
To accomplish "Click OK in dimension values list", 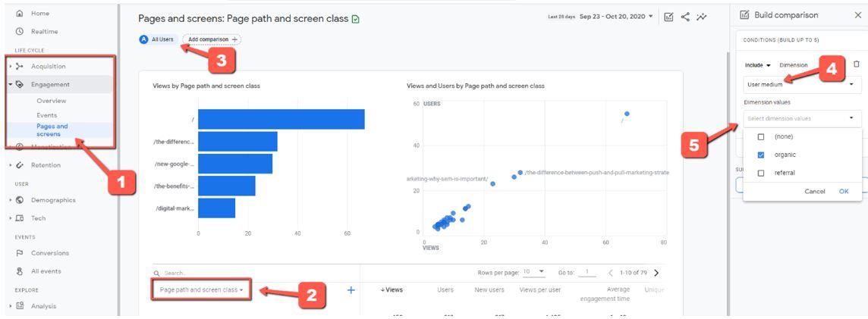I will [844, 191].
